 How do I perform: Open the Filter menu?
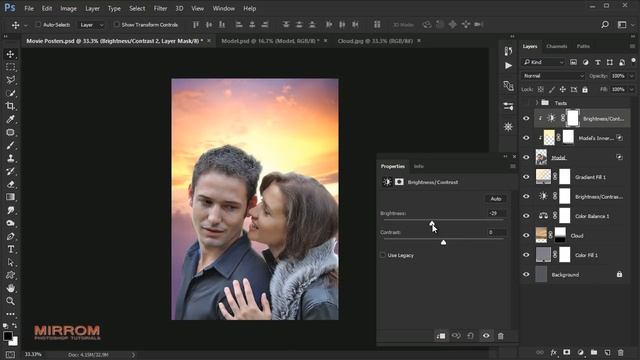(x=160, y=8)
